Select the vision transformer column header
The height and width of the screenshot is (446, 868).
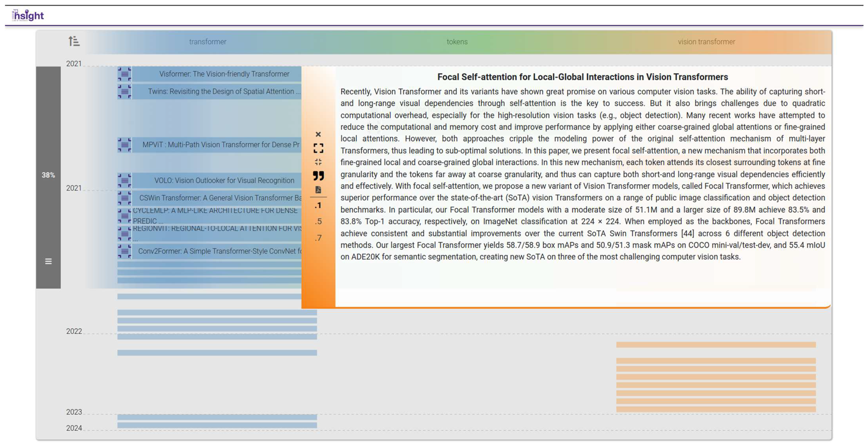tap(706, 42)
